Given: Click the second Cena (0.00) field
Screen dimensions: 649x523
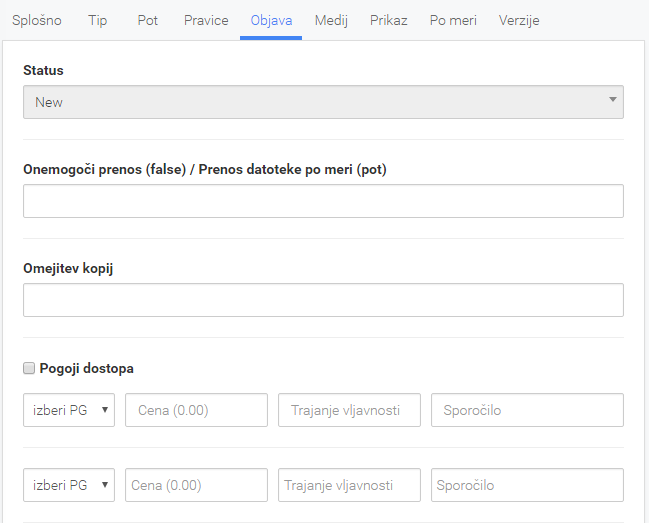Looking at the screenshot, I should click(197, 485).
